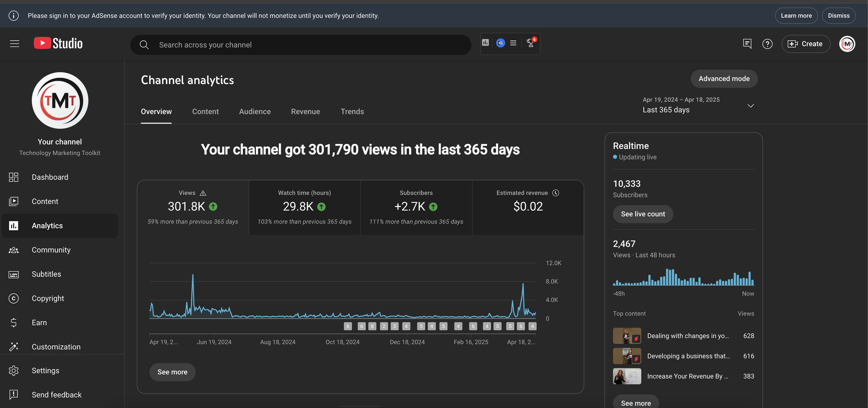Open the account avatar menu

(x=847, y=44)
